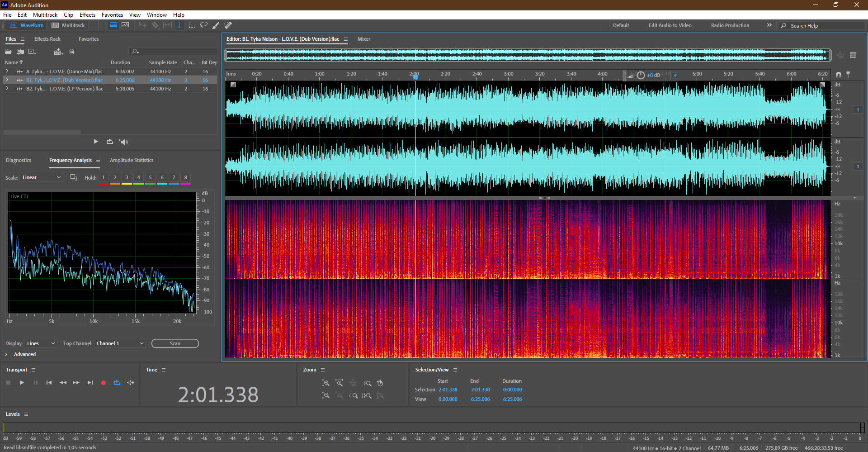Select the Paintbrush Selection tool

click(216, 25)
